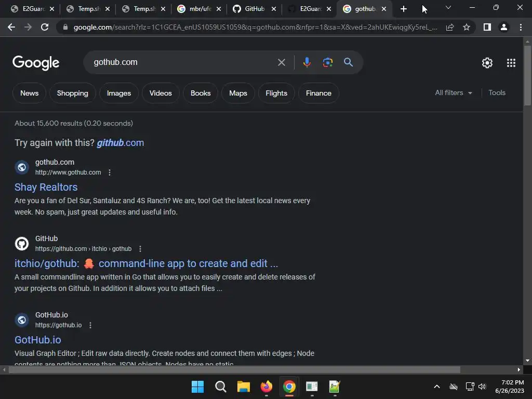Click the http://www.gothub.com URL text
Screen dimensions: 532x399
(68, 172)
